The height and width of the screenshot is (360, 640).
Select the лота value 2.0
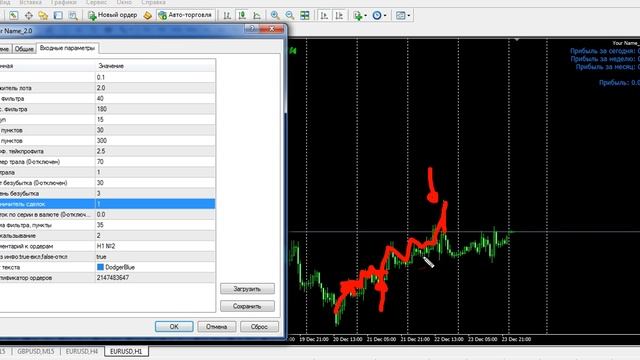155,88
